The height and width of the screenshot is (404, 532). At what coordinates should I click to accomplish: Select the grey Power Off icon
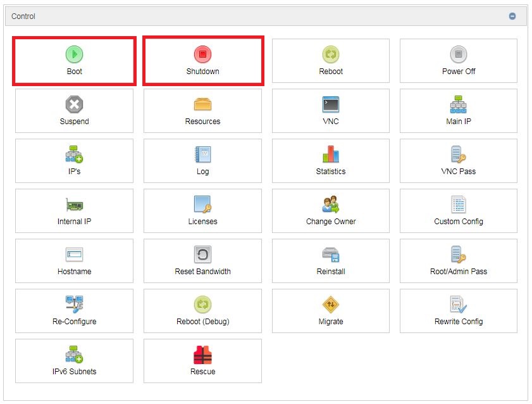click(458, 54)
